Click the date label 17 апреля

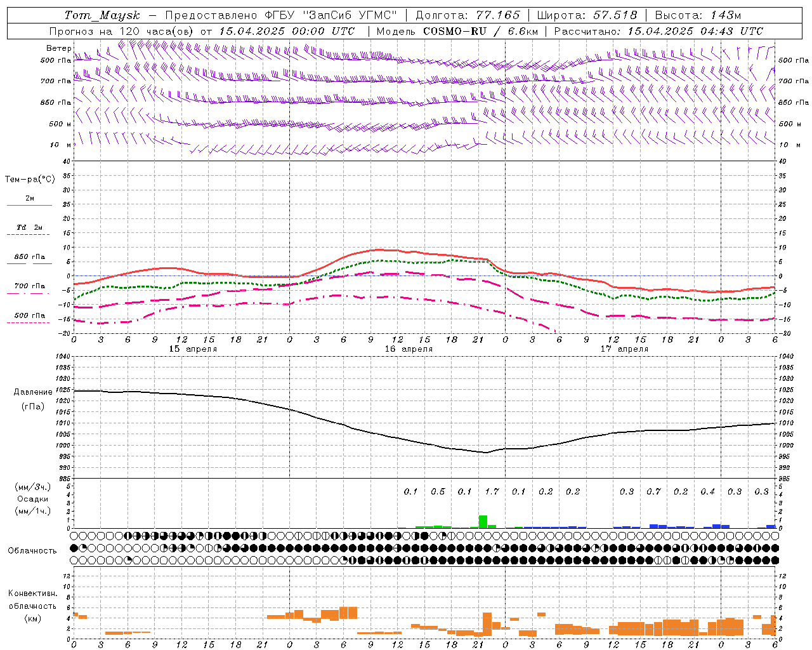coord(624,349)
